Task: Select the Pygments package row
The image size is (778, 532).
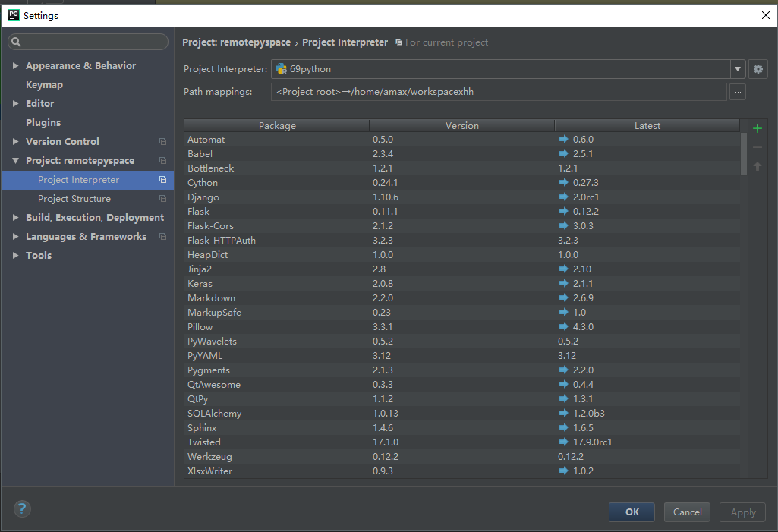Action: click(462, 370)
